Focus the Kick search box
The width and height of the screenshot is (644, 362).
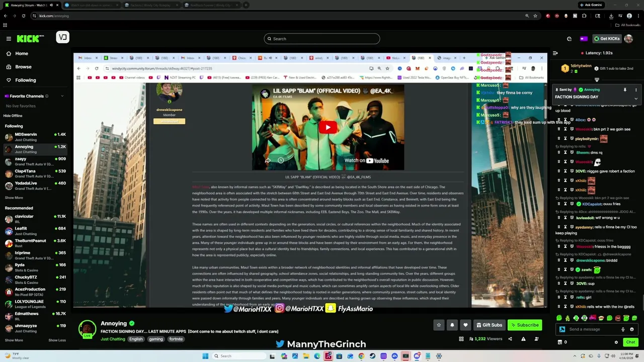point(322,39)
